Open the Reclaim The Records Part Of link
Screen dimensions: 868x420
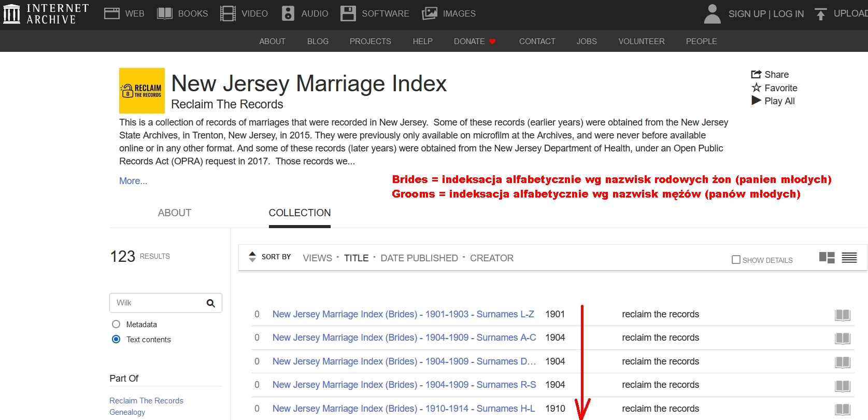[146, 401]
